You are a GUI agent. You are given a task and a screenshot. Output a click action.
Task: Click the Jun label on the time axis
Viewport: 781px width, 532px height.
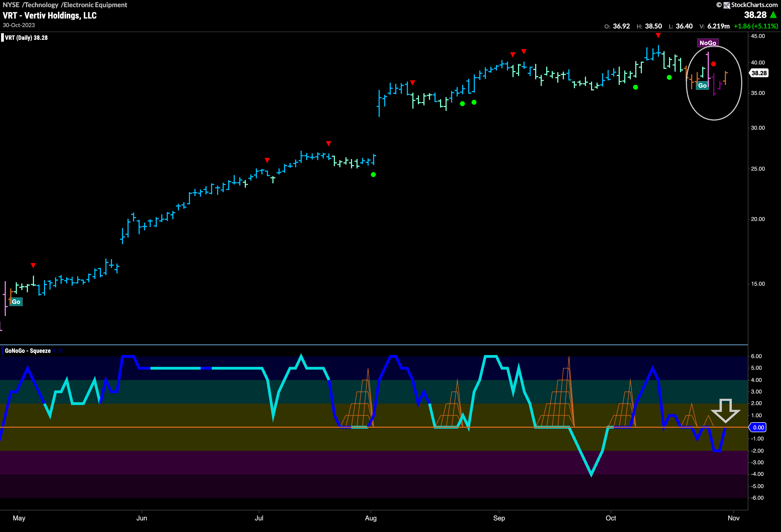(x=142, y=518)
